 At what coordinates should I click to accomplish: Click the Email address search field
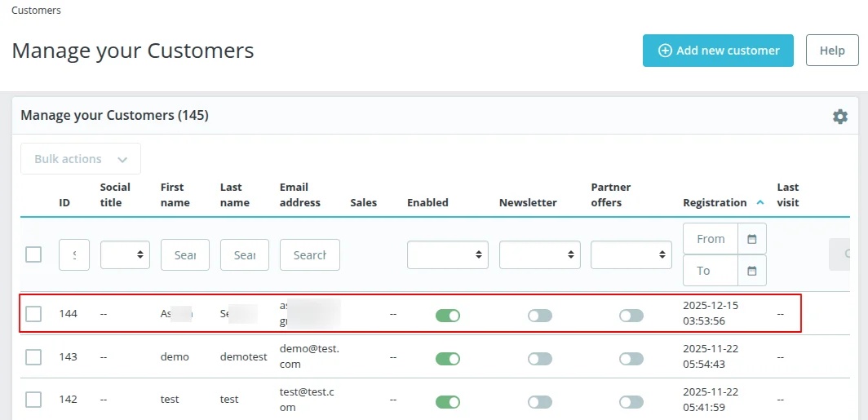tap(309, 254)
